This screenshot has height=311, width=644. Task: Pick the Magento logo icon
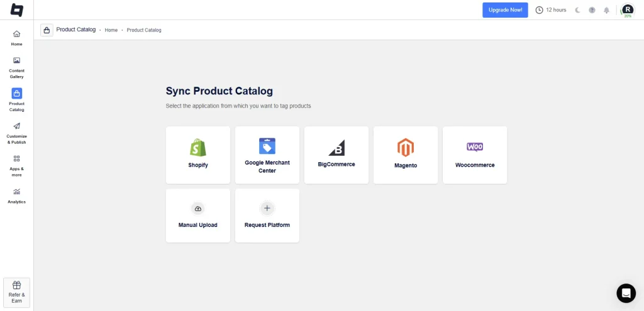(x=406, y=148)
